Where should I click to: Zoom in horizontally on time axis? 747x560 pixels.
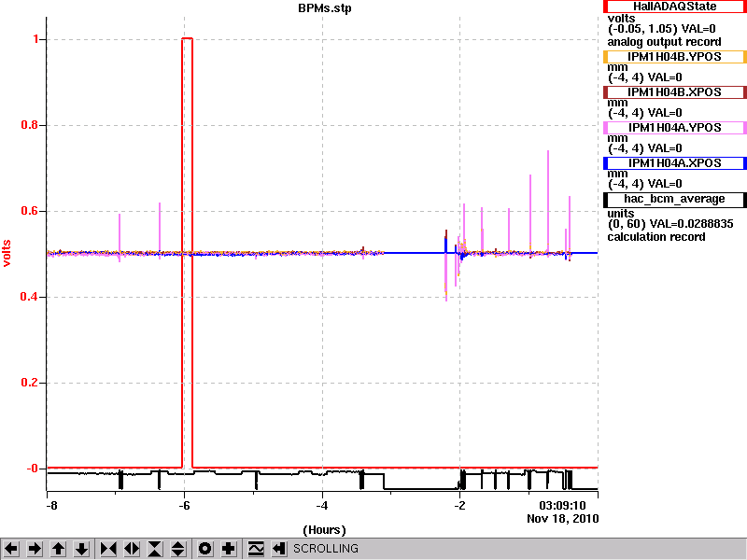pyautogui.click(x=108, y=549)
